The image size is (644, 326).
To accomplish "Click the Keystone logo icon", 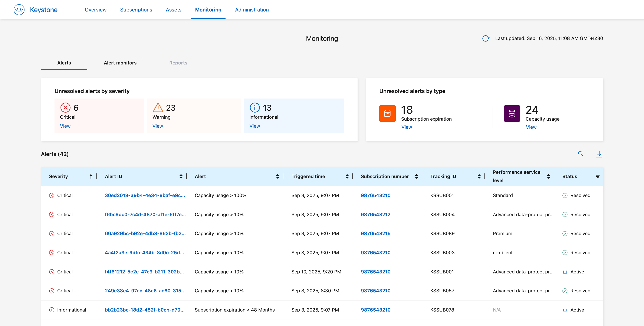I will click(x=19, y=10).
